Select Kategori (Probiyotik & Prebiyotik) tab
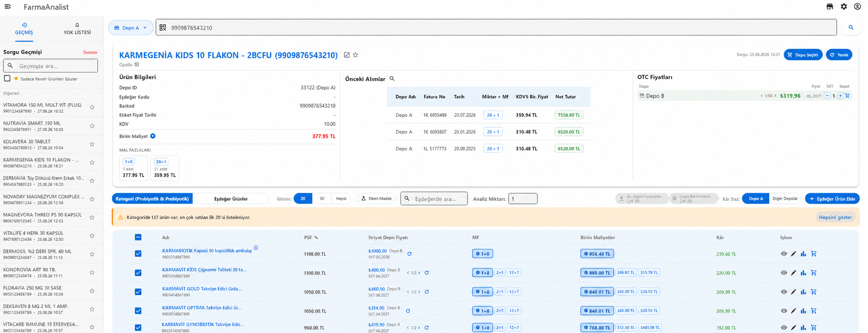868x333 pixels. click(x=152, y=199)
